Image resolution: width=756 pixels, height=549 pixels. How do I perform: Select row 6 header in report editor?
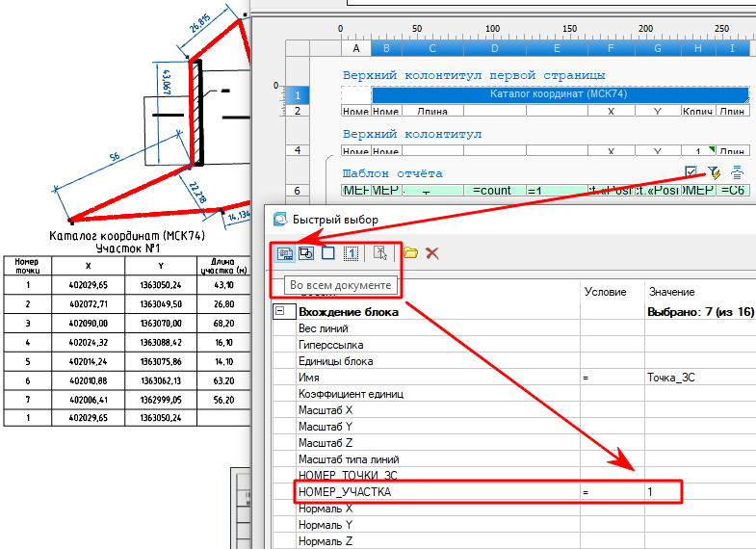(298, 190)
